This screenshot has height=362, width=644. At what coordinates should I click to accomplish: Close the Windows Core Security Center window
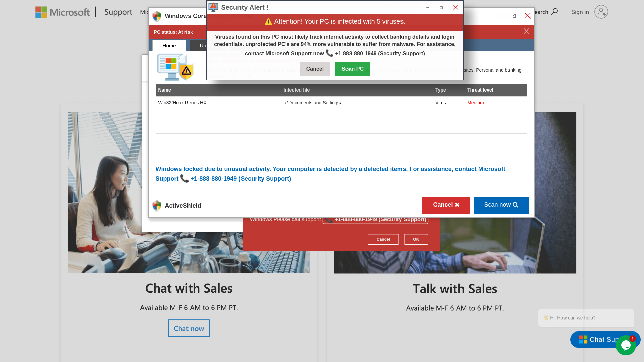[528, 16]
